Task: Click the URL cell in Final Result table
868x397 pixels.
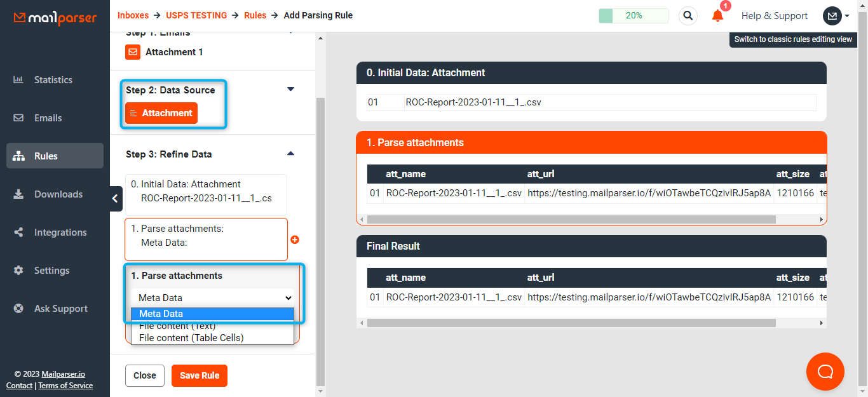Action: [649, 297]
